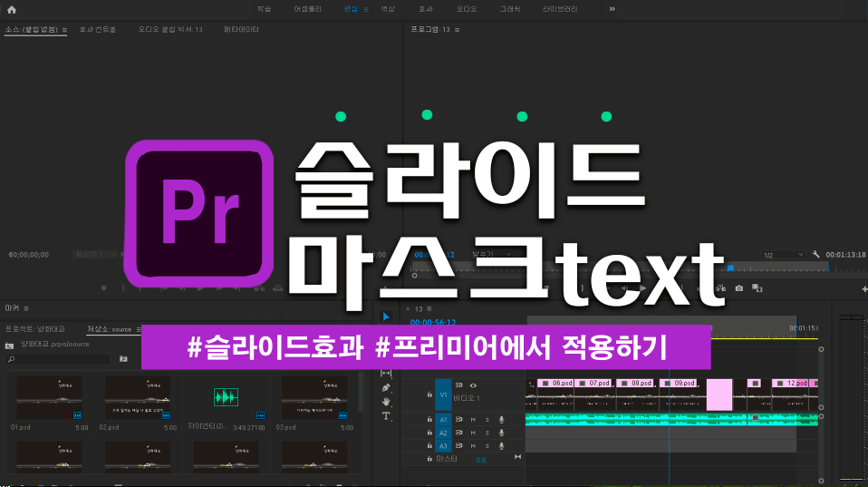Select the Type tool
This screenshot has width=868, height=487.
click(386, 416)
